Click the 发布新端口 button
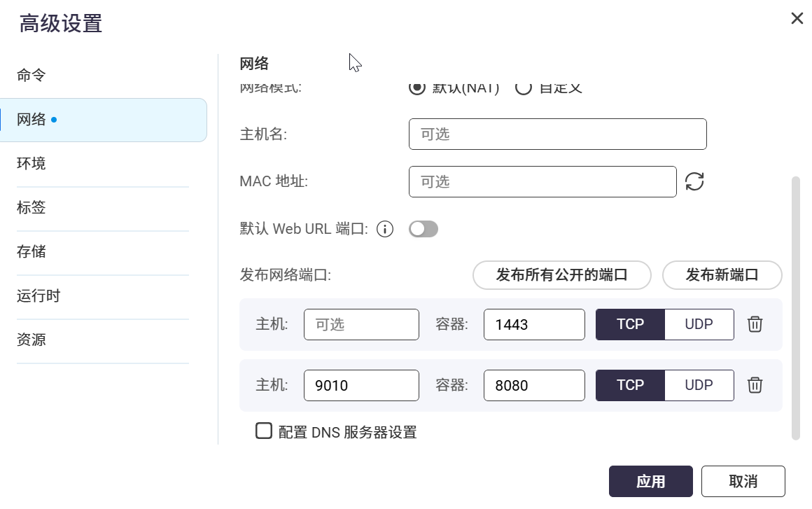Image resolution: width=812 pixels, height=509 pixels. (722, 275)
